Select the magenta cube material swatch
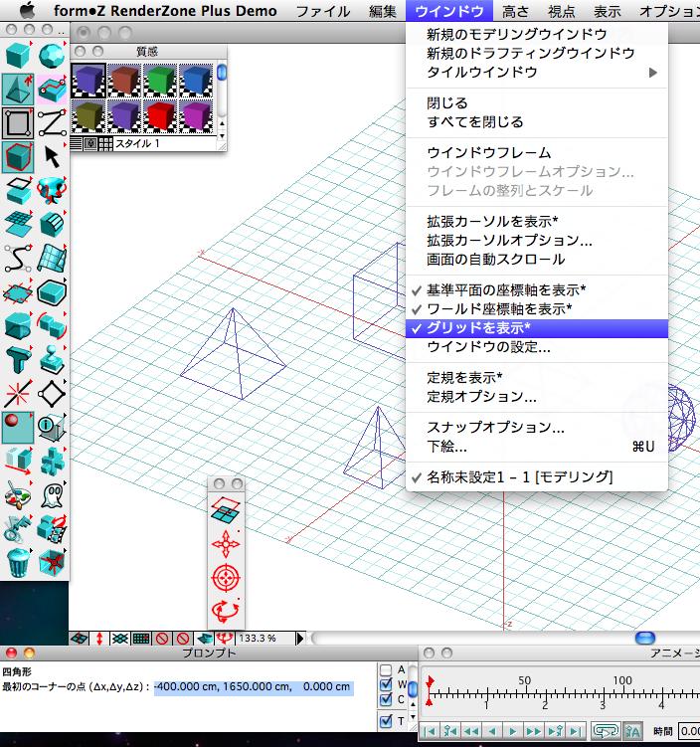The image size is (700, 747). 196,115
